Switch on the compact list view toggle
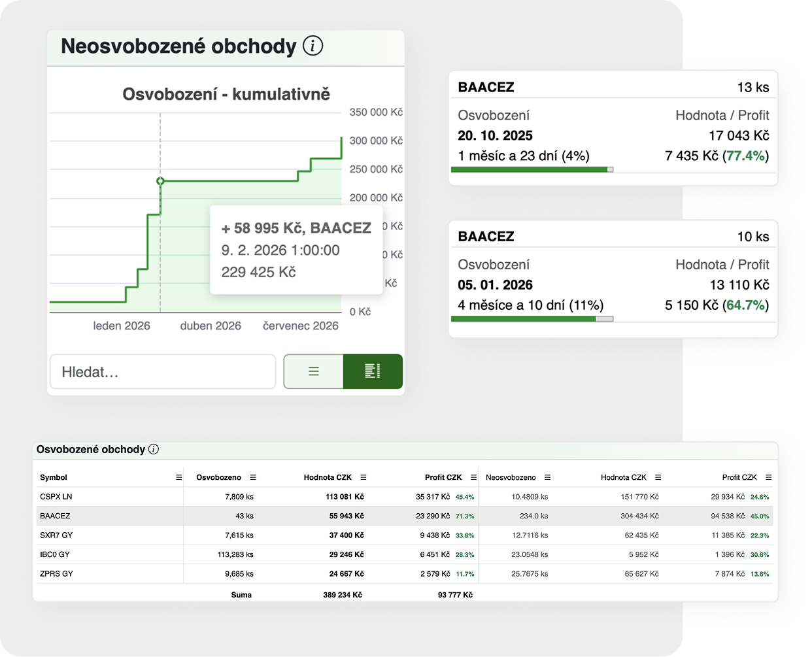 pyautogui.click(x=314, y=371)
